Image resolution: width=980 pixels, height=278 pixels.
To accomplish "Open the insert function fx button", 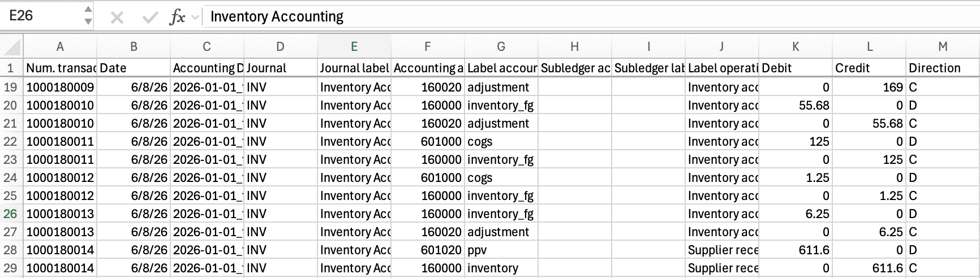I will click(x=177, y=18).
